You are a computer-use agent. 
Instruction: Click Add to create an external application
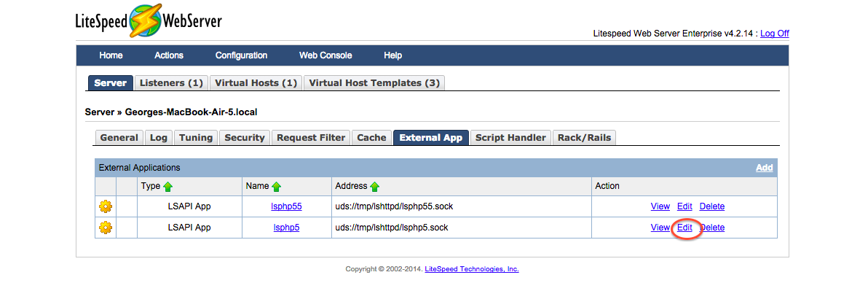[765, 168]
